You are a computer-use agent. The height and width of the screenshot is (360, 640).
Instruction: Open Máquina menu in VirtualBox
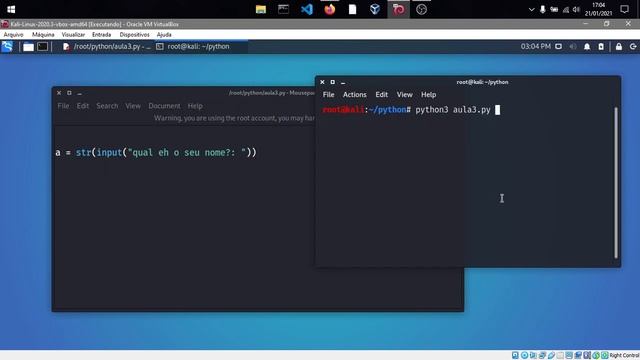(x=43, y=35)
